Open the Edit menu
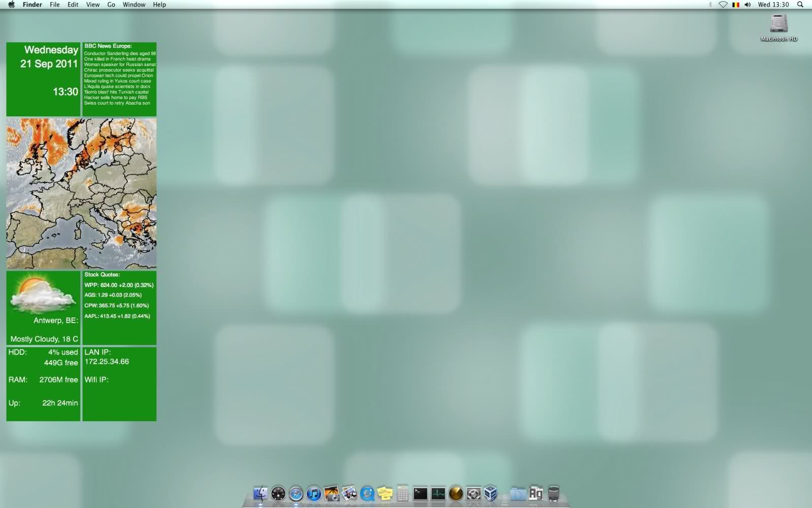Image resolution: width=812 pixels, height=508 pixels. (x=73, y=5)
